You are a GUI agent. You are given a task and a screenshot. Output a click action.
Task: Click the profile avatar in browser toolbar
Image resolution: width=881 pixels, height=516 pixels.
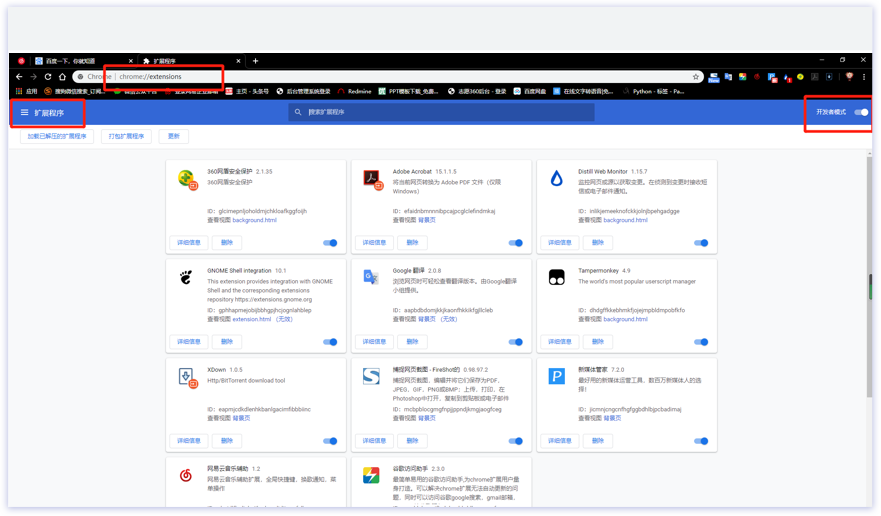coord(849,76)
